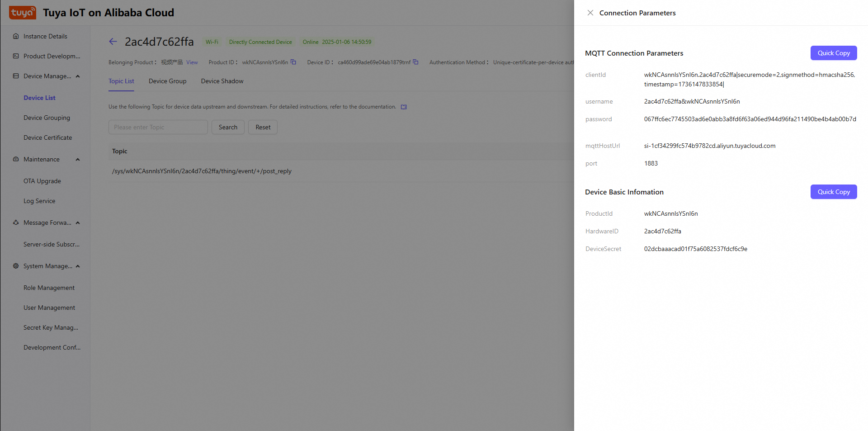Click the ProductId value in Device Basic Information
This screenshot has width=868, height=431.
tap(671, 213)
